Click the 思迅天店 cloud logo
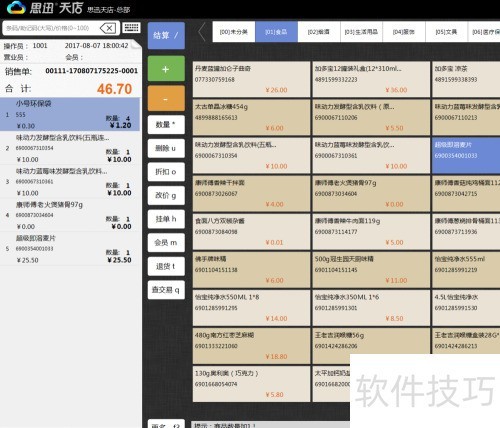 (x=16, y=7)
